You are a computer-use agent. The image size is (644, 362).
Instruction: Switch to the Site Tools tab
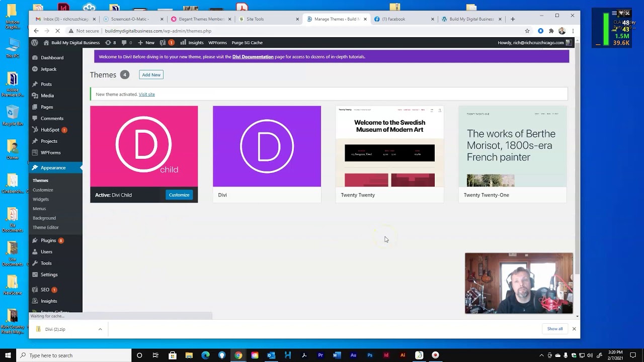[x=268, y=19]
